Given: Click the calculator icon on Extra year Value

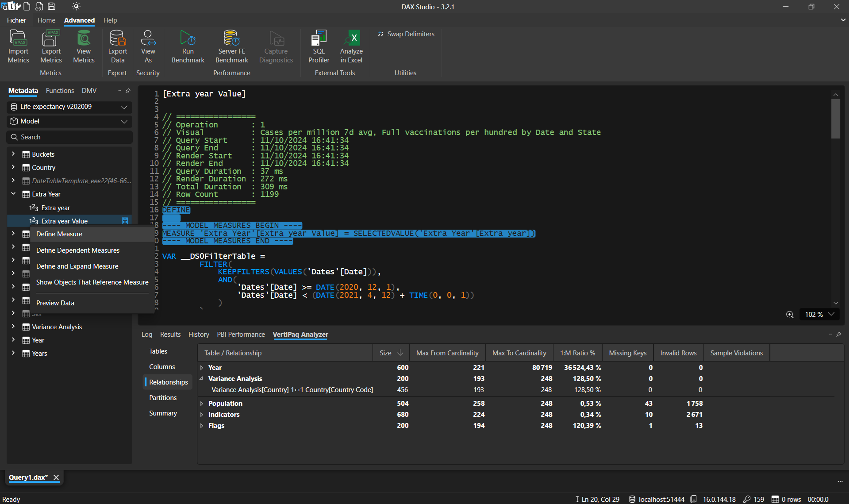Looking at the screenshot, I should (125, 221).
